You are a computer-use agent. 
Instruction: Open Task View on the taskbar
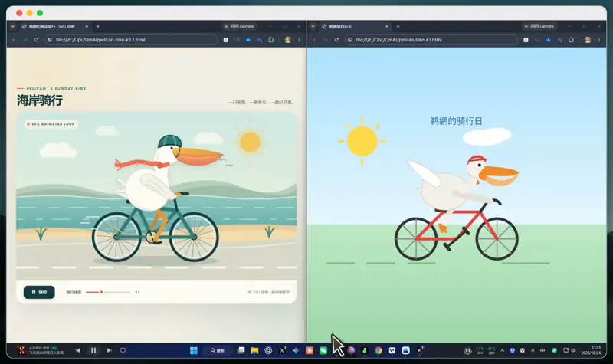(241, 350)
